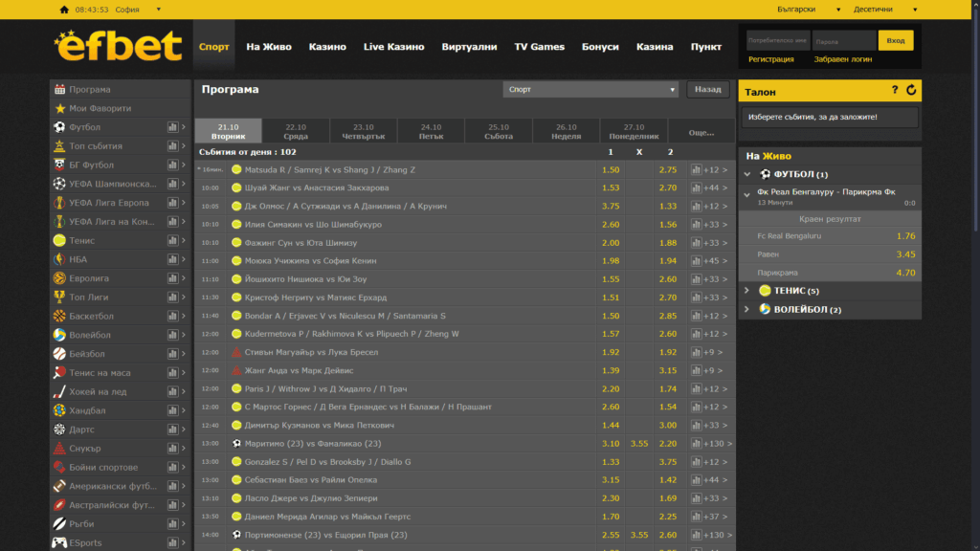Select the dartboard icon for Дартс
Image resolution: width=980 pixels, height=551 pixels.
(60, 430)
